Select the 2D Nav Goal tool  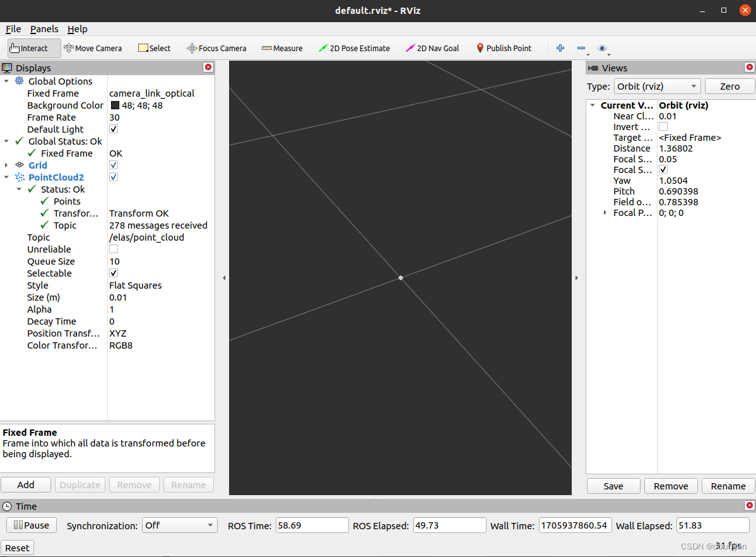432,48
